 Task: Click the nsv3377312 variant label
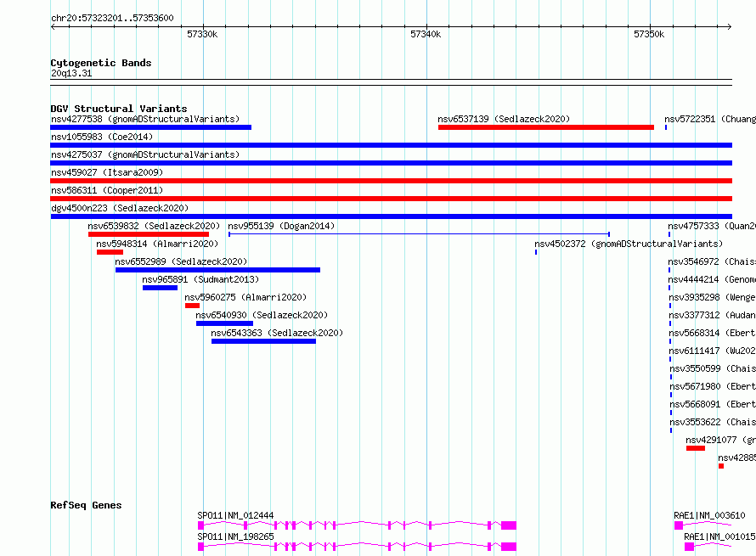(712, 315)
